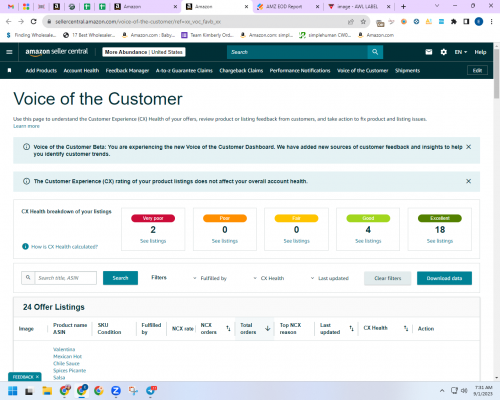Click the Download data button
The height and width of the screenshot is (400, 500).
click(x=444, y=278)
